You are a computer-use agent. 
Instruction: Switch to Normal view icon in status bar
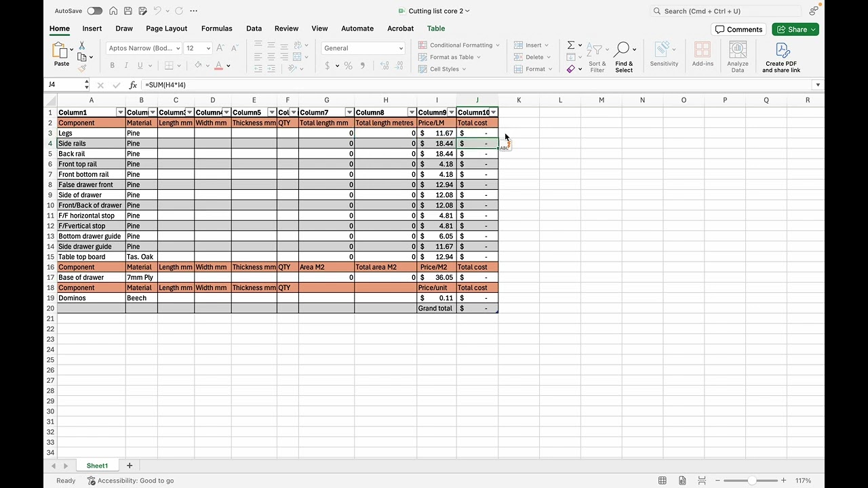(663, 481)
